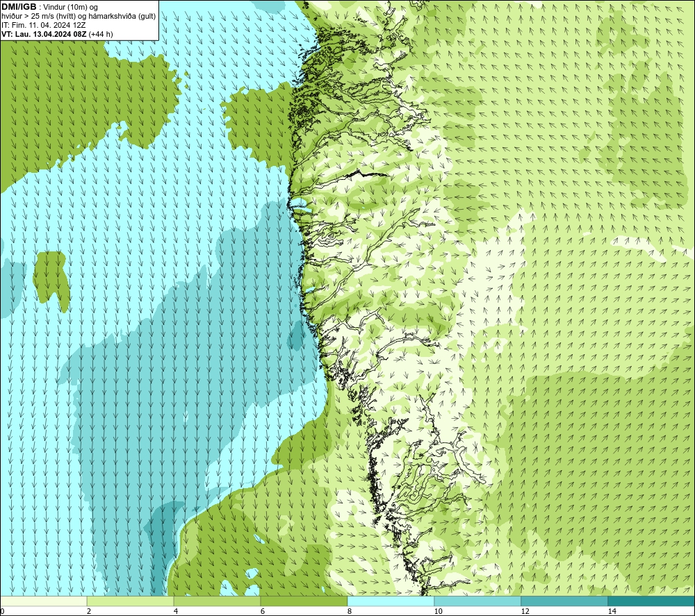Click the darker teal 12–14 m/s scale swatch
This screenshot has width=695, height=616.
pyautogui.click(x=564, y=601)
